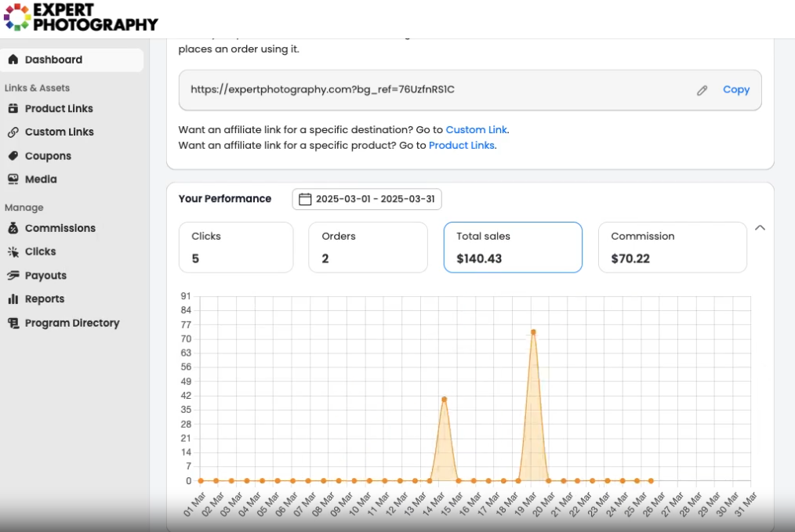The height and width of the screenshot is (532, 795).
Task: Click the affiliate URL field
Action: coord(470,90)
